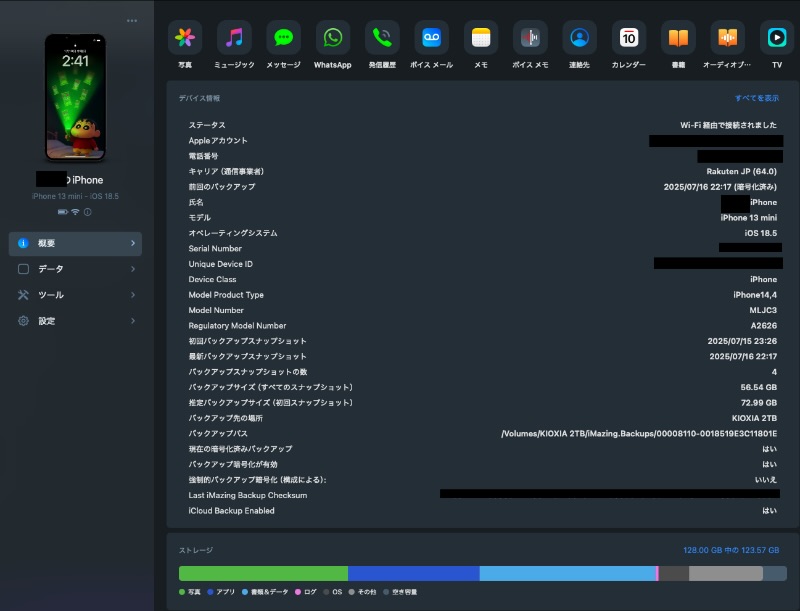Click the battery status icon under device name
Screen dimensions: 800x611
click(x=63, y=212)
